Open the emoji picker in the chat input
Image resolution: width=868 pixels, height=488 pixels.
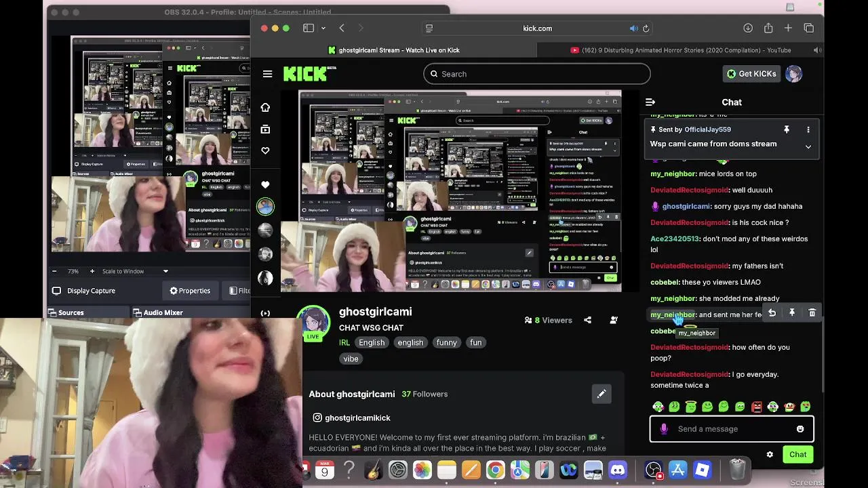point(800,428)
